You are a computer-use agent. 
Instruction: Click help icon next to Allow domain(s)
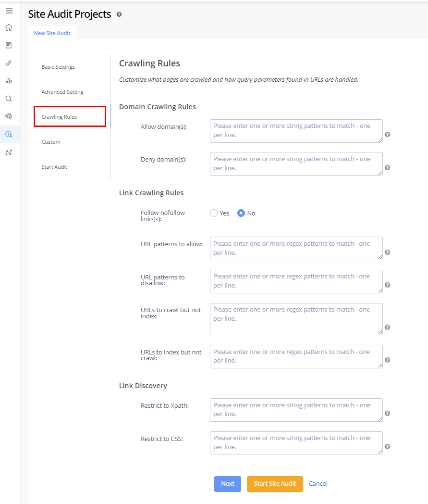pos(387,135)
